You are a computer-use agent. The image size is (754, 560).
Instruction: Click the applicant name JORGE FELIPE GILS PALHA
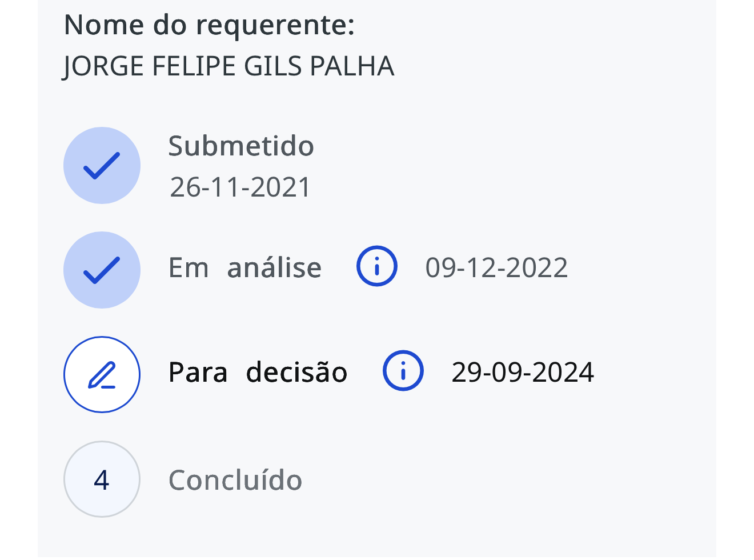[x=228, y=66]
